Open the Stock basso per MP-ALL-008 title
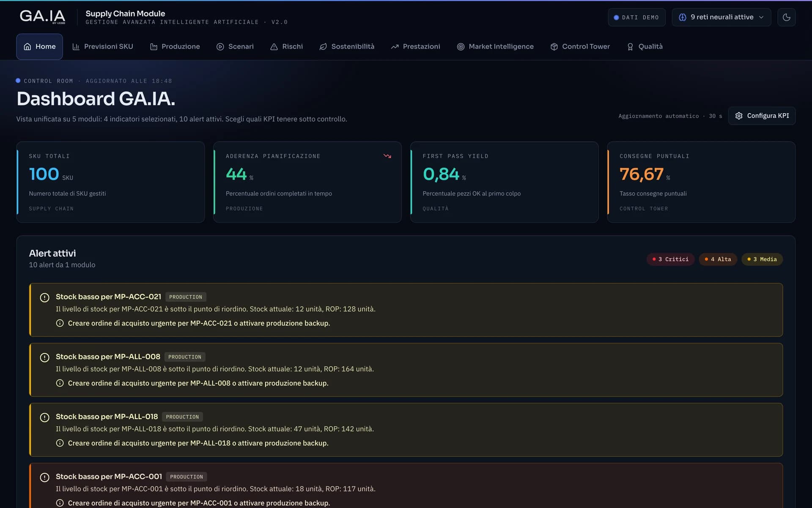 coord(108,357)
